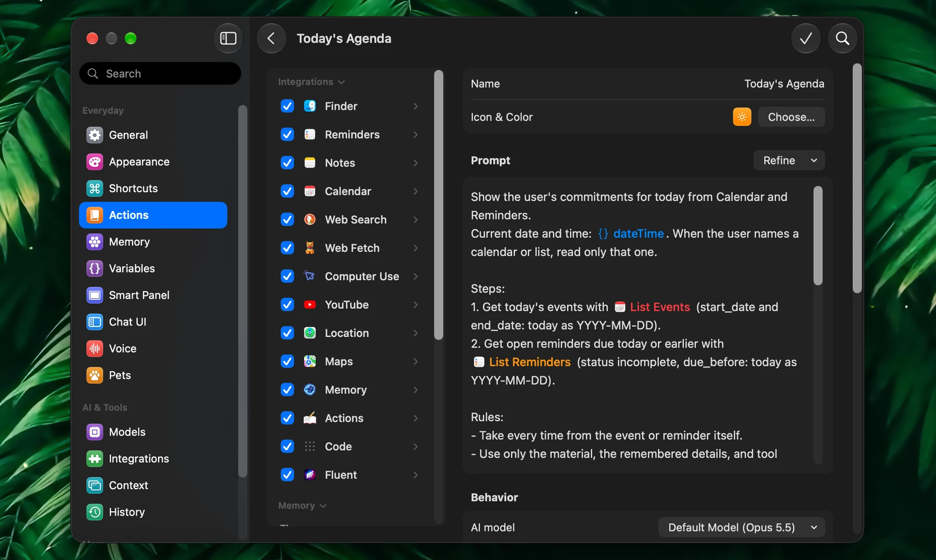Click the orange sun icon color swatch

click(742, 117)
